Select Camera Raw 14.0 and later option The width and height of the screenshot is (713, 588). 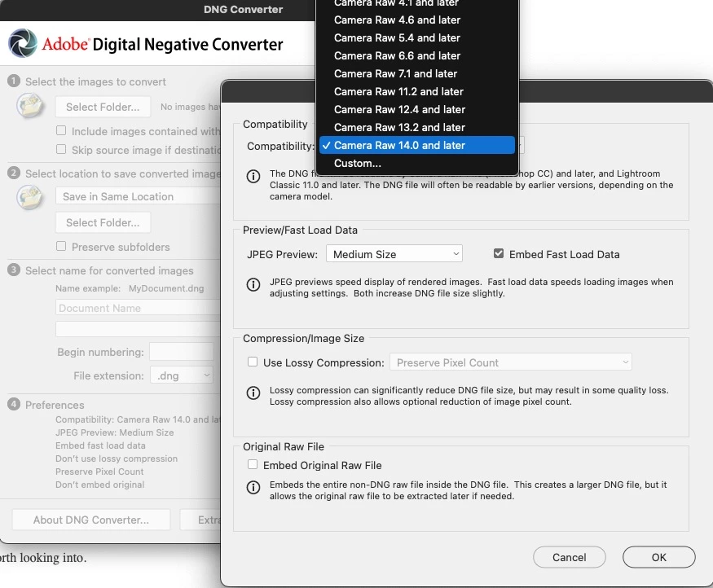point(417,146)
